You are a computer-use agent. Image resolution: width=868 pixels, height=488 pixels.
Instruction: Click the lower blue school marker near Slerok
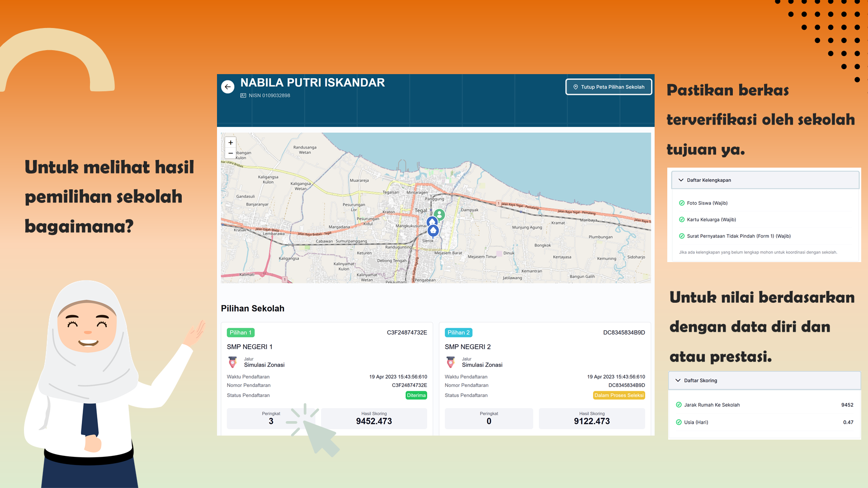pos(433,231)
